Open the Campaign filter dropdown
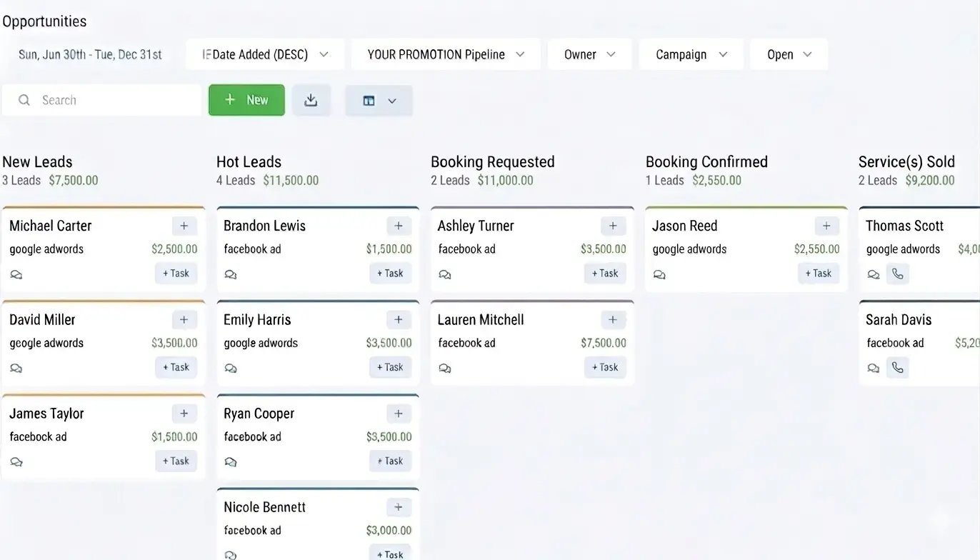Image resolution: width=980 pixels, height=560 pixels. (x=691, y=55)
